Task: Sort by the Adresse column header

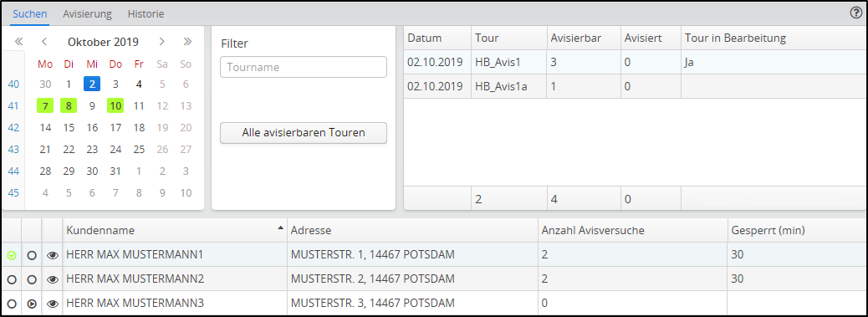Action: (x=412, y=231)
